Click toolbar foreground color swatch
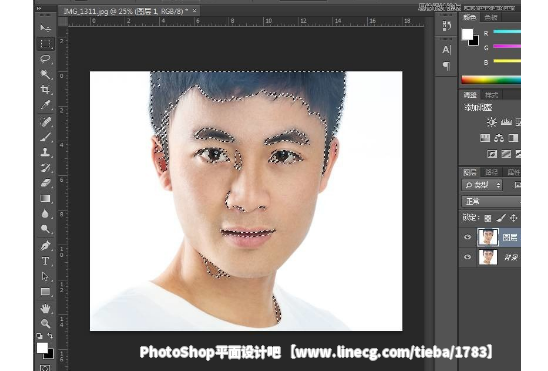This screenshot has height=371, width=548. point(42,348)
